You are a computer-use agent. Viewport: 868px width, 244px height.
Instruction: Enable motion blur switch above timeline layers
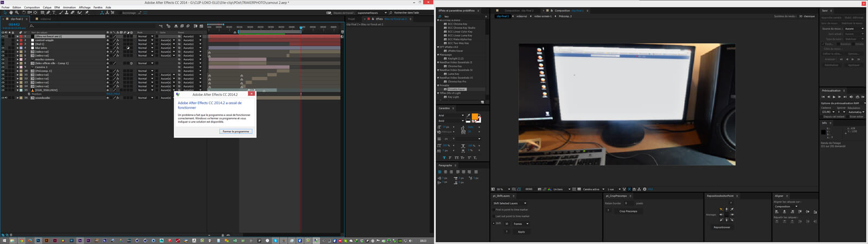[188, 26]
